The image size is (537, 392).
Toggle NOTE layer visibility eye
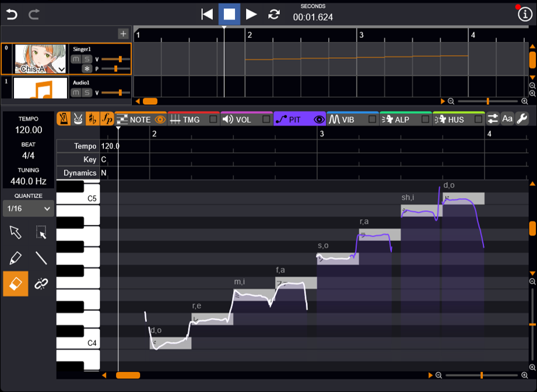click(160, 119)
